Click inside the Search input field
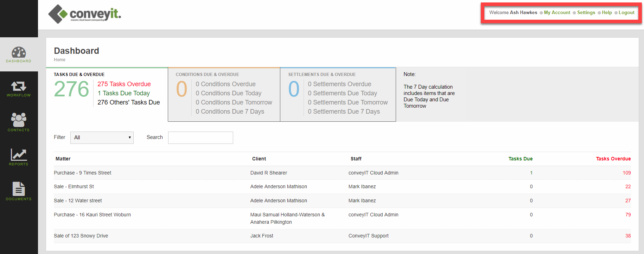Image resolution: width=644 pixels, height=254 pixels. 200,138
